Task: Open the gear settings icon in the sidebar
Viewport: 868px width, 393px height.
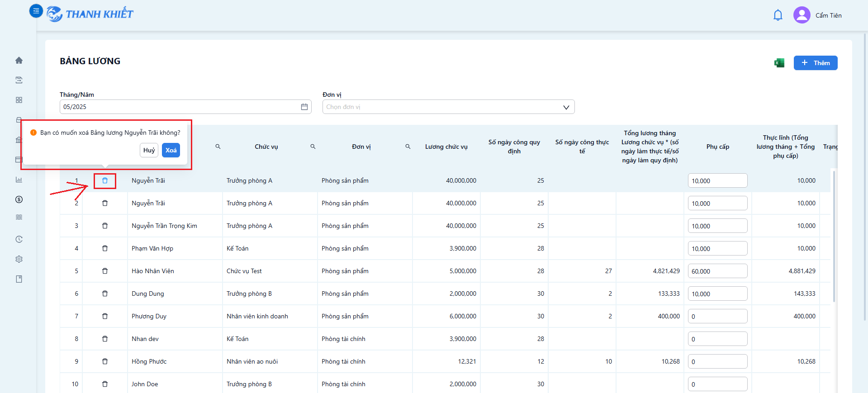Action: coord(19,259)
